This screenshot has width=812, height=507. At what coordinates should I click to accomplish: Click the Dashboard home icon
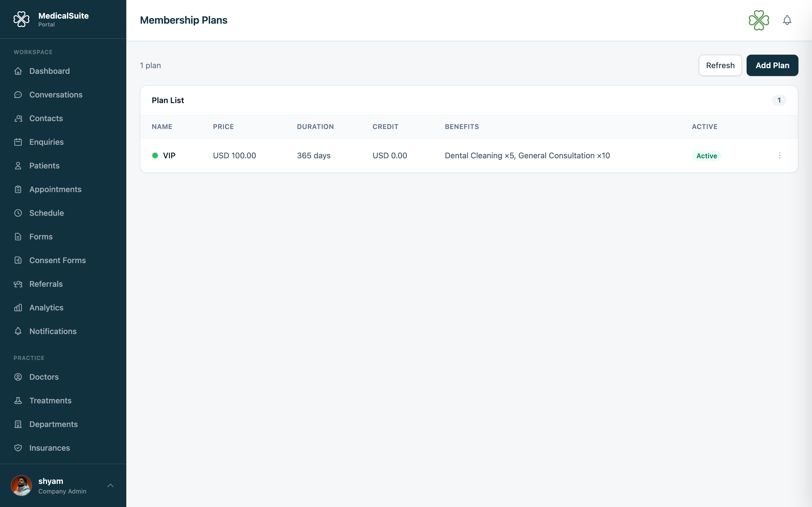(x=18, y=71)
